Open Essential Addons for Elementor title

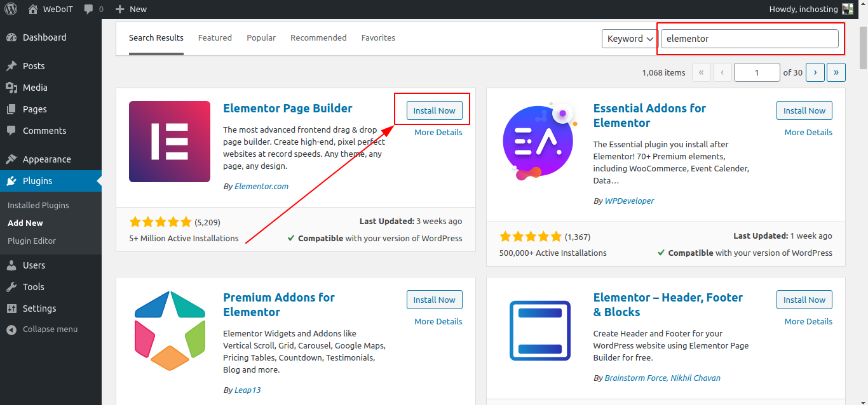tap(649, 116)
